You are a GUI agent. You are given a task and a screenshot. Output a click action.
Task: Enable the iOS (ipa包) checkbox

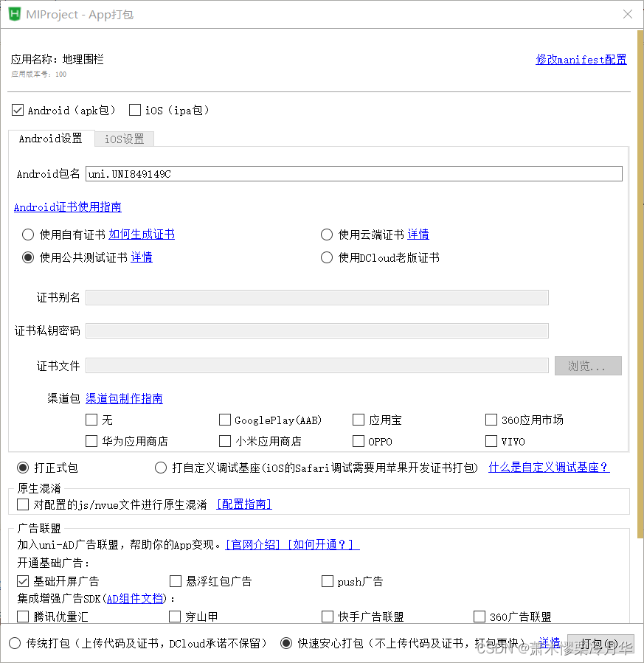point(135,110)
